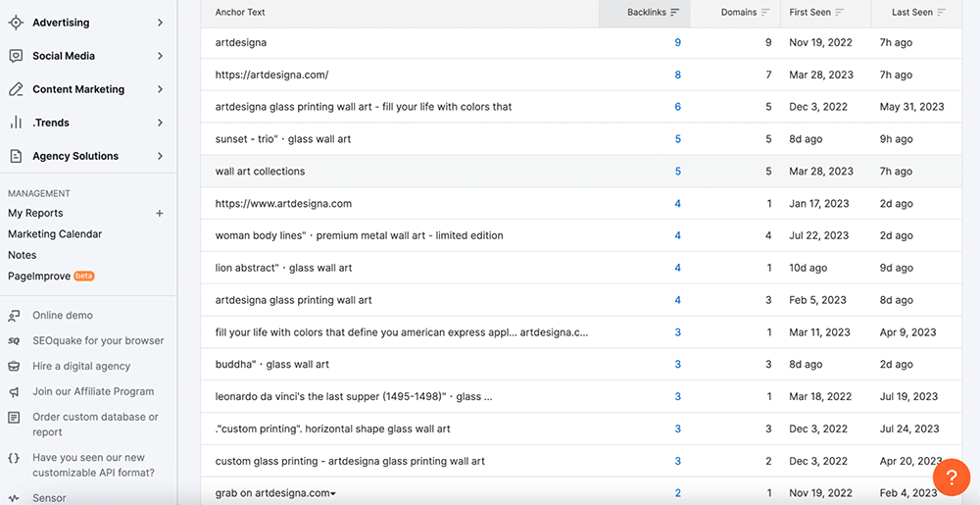
Task: Sort by Domains column sort icon
Action: (x=765, y=13)
